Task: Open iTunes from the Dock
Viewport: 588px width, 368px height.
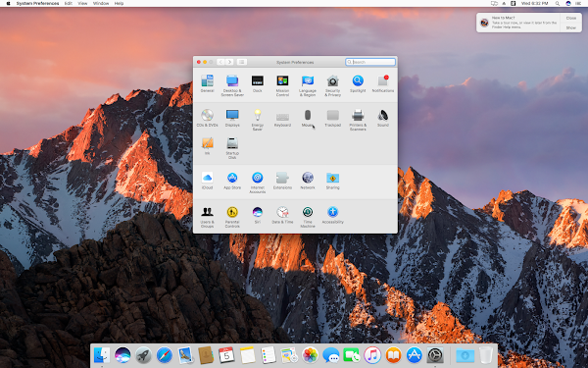Action: coord(372,355)
